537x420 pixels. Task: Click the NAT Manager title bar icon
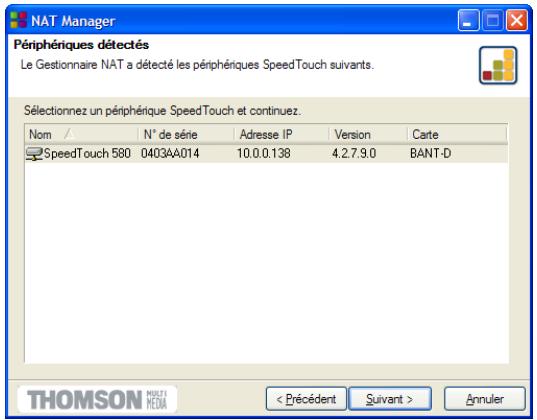point(18,21)
